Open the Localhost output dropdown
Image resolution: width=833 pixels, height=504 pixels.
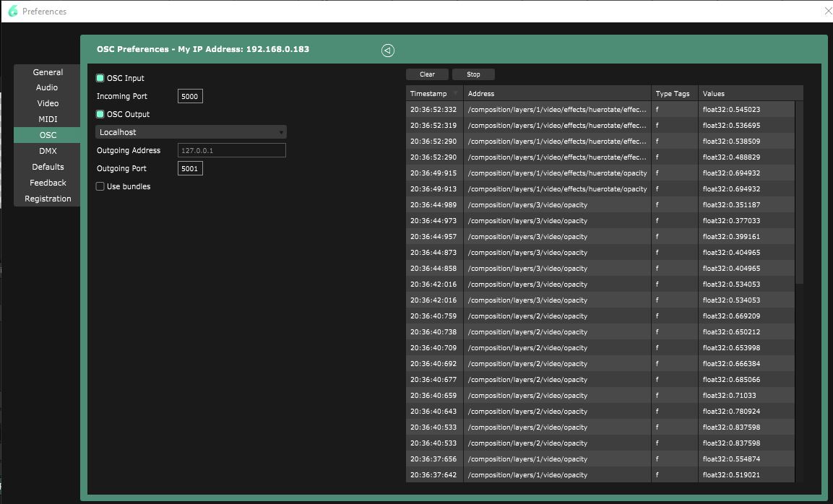191,132
